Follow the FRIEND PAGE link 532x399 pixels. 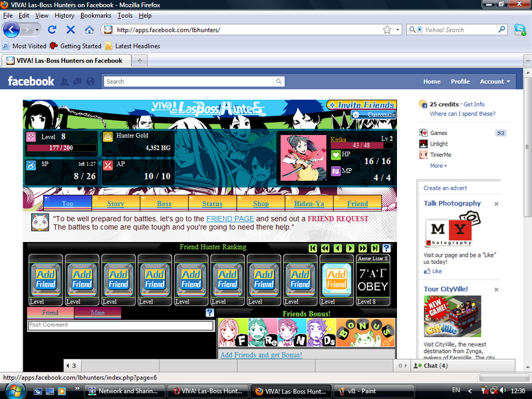230,219
